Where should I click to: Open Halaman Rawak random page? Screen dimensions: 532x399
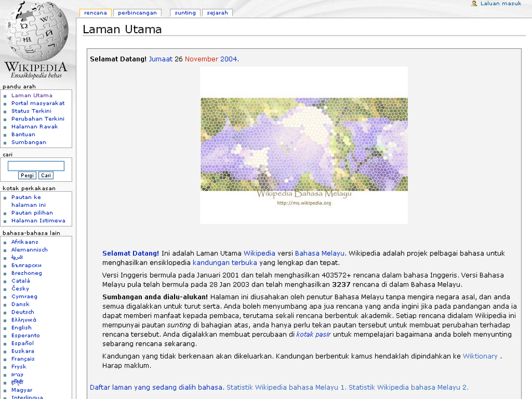pos(34,126)
